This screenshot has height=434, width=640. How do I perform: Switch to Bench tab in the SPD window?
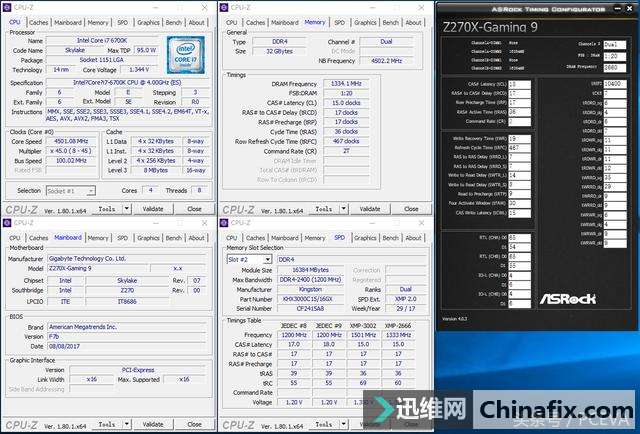(x=390, y=238)
